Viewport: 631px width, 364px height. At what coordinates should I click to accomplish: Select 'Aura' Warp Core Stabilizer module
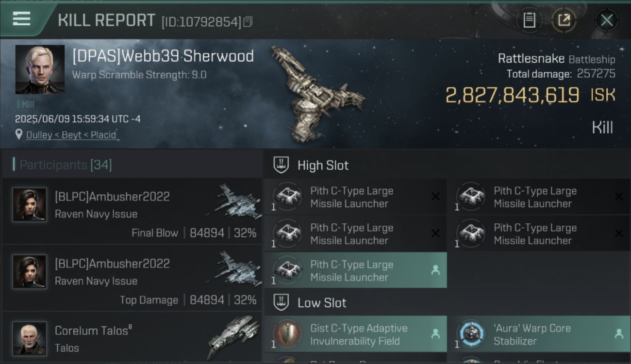539,334
